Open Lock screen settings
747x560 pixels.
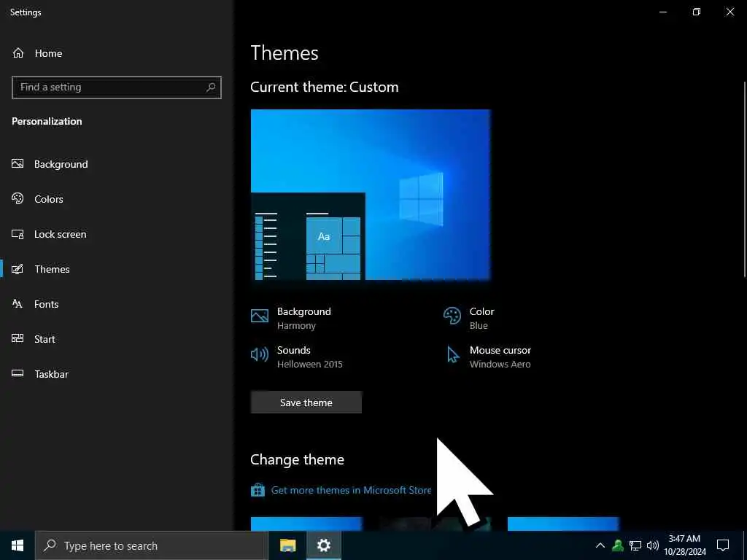(x=60, y=234)
